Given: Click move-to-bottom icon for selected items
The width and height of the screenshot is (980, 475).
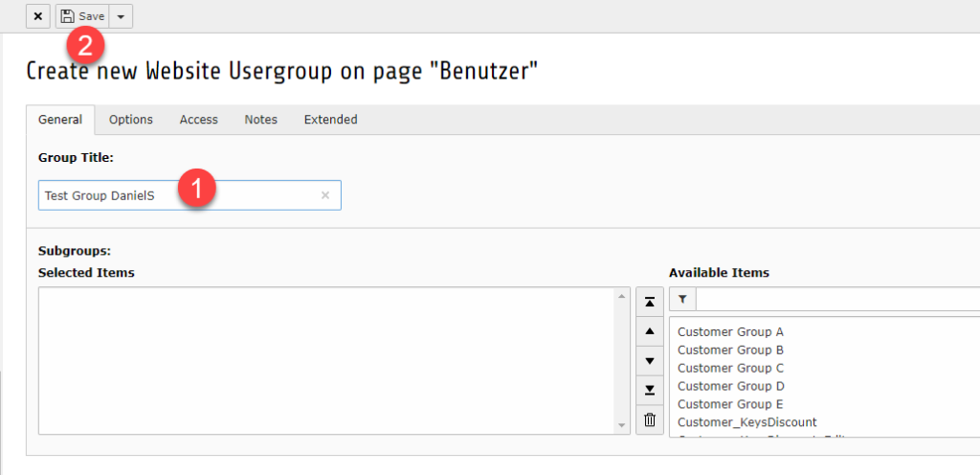Looking at the screenshot, I should [650, 390].
